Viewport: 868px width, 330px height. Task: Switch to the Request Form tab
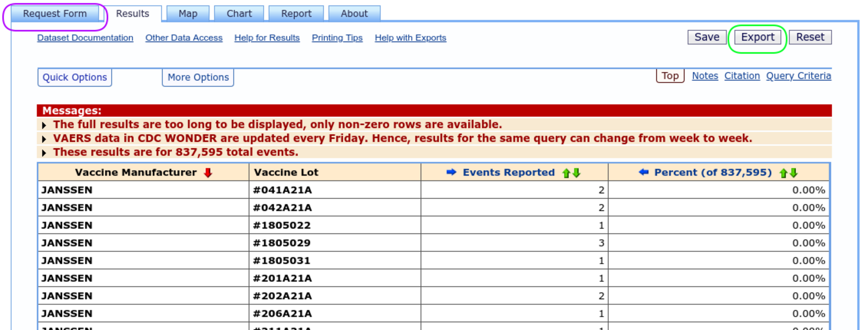click(x=55, y=14)
